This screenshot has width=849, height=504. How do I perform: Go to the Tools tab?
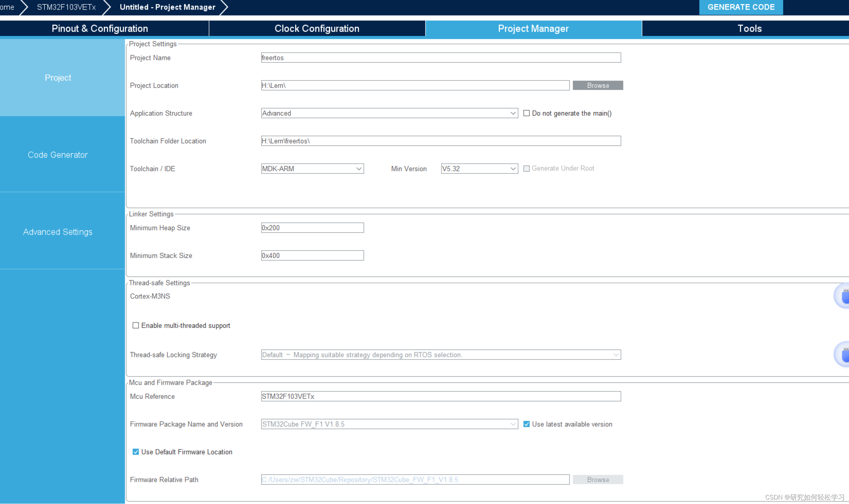[x=749, y=28]
